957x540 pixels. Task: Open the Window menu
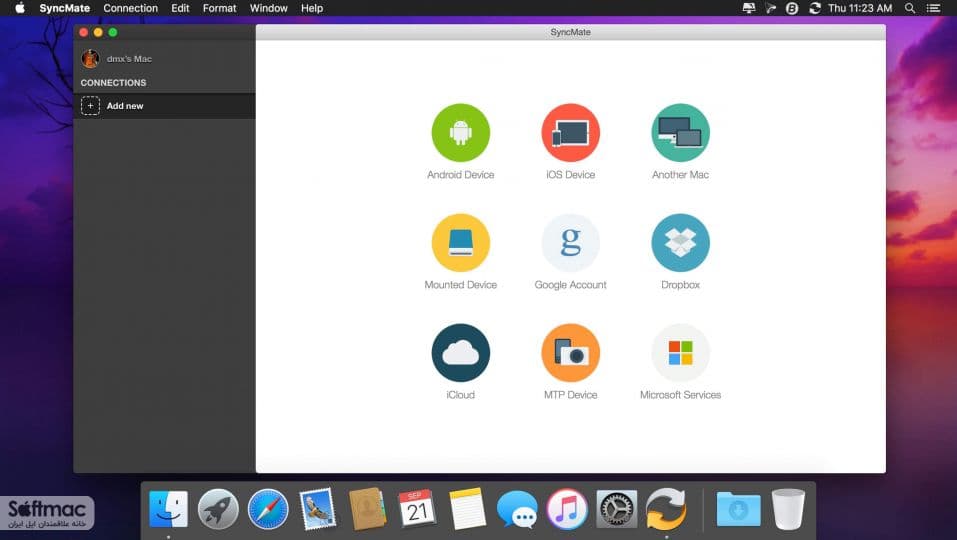click(x=269, y=8)
